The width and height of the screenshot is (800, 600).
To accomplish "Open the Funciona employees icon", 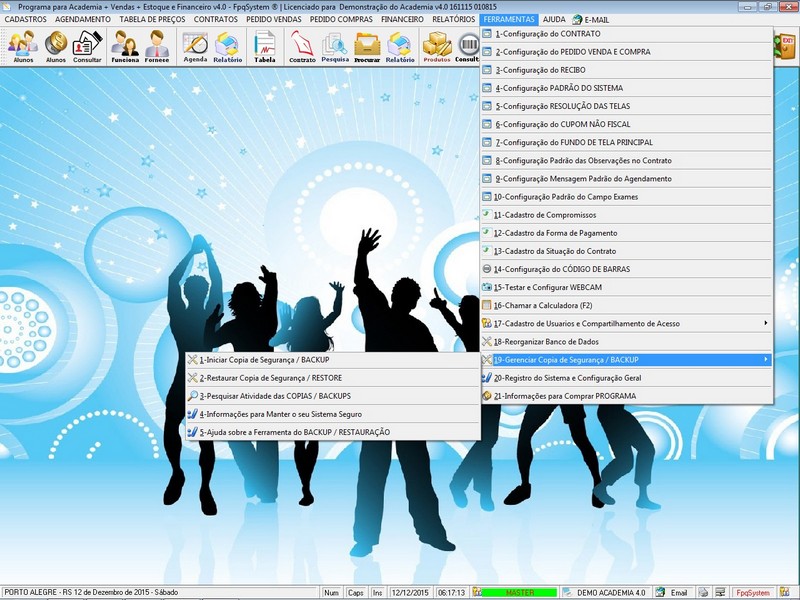I will [125, 46].
